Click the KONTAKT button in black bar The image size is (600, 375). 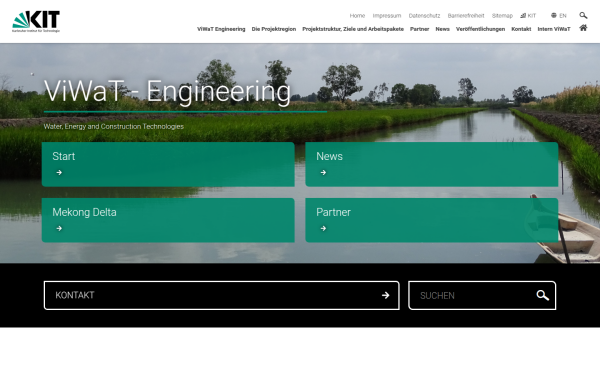coord(222,295)
